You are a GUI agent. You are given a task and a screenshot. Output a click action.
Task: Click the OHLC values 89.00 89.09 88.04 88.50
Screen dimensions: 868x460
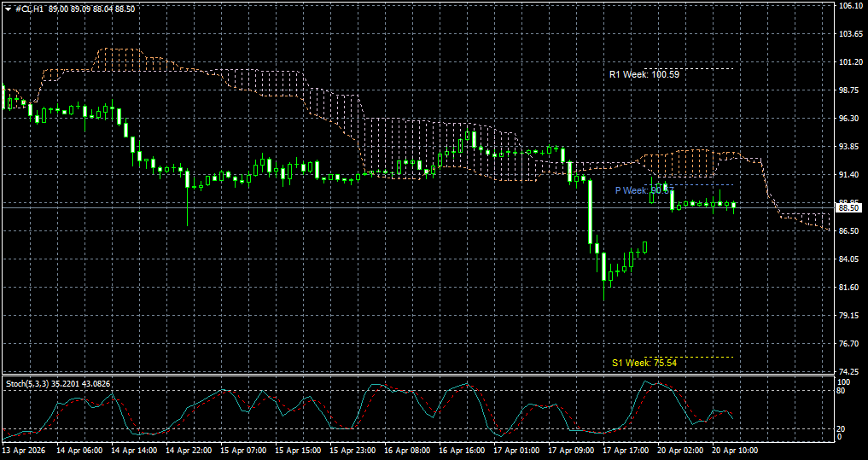click(91, 9)
